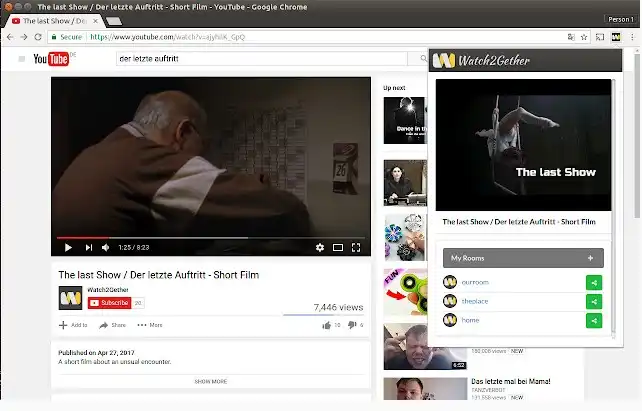Skip to the next video
This screenshot has height=411, width=642.
88,247
